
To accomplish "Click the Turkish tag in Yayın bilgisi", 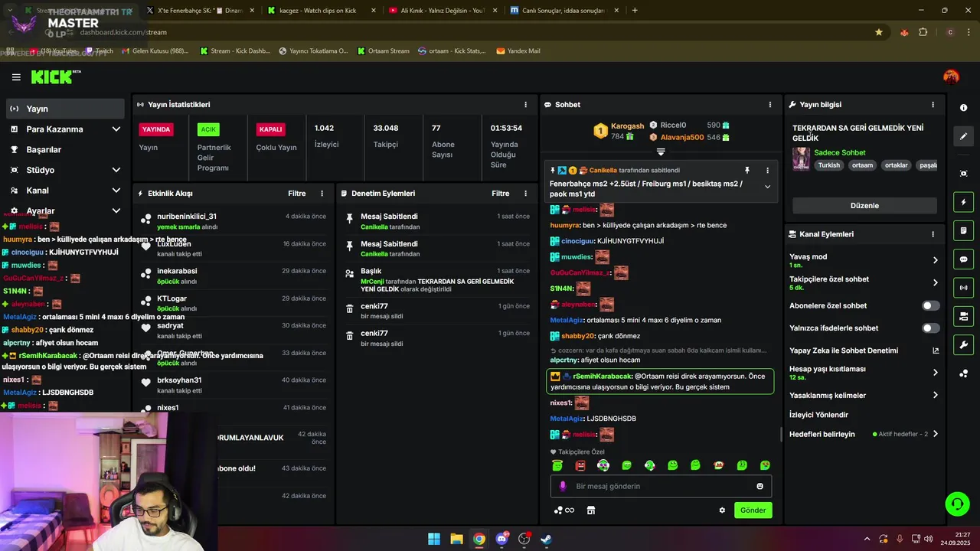I will [x=828, y=165].
